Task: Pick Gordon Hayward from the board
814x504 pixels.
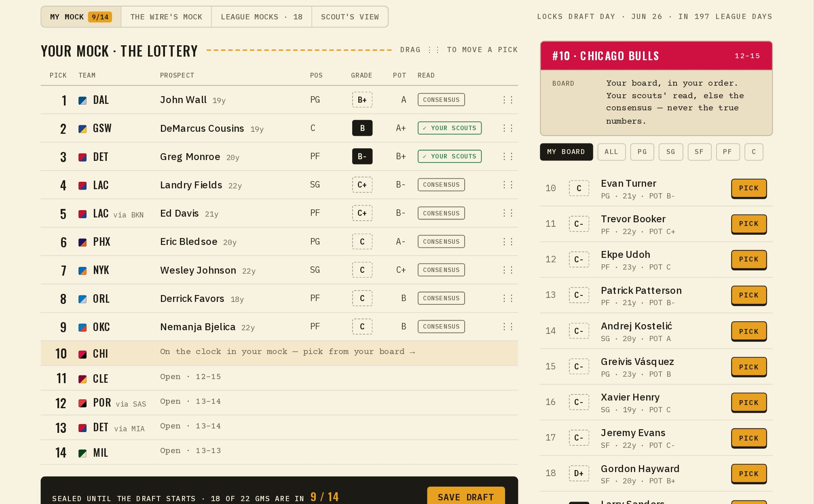Action: click(749, 474)
